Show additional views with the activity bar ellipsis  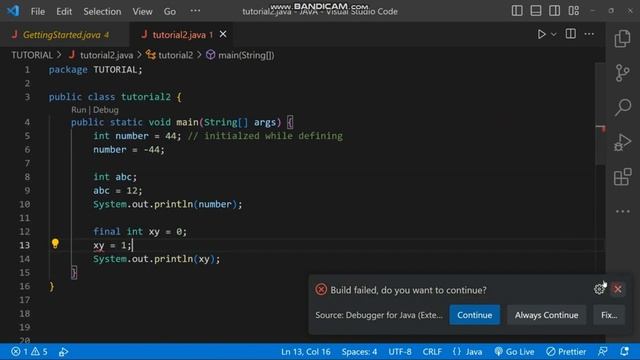[x=622, y=211]
